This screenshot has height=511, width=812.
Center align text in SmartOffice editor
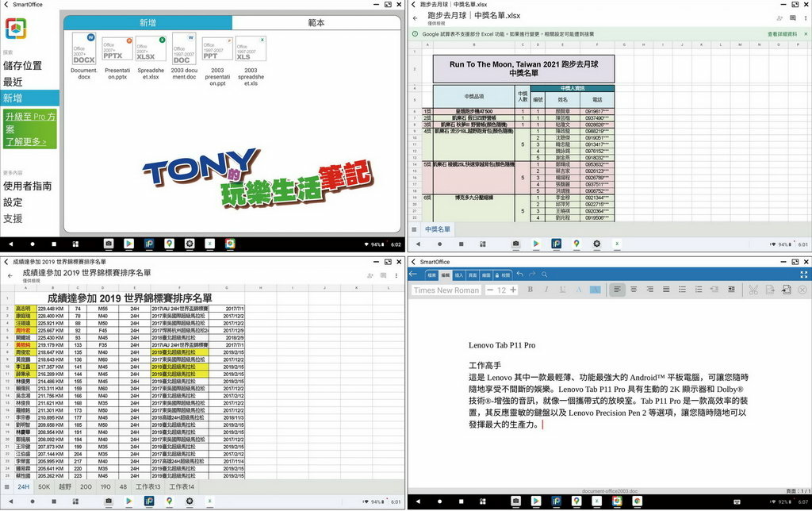coord(634,290)
